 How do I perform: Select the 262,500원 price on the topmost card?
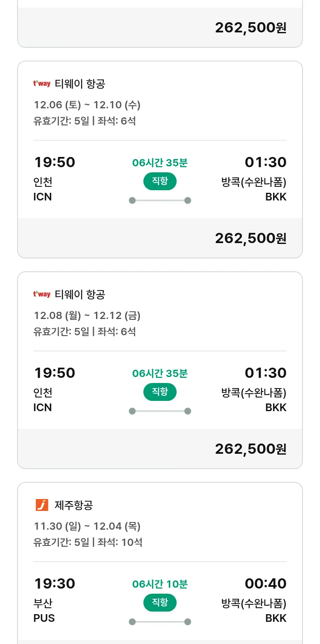coord(250,28)
